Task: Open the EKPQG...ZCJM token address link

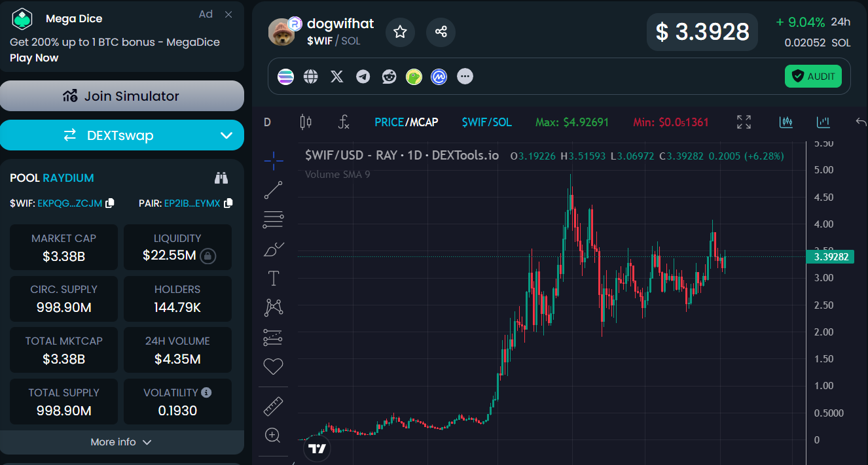Action: point(70,203)
